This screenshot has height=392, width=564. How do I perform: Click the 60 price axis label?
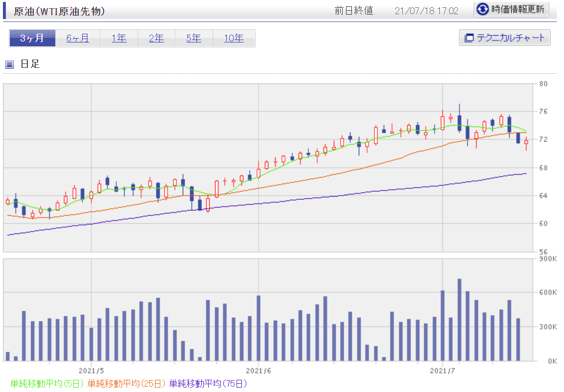tap(543, 224)
